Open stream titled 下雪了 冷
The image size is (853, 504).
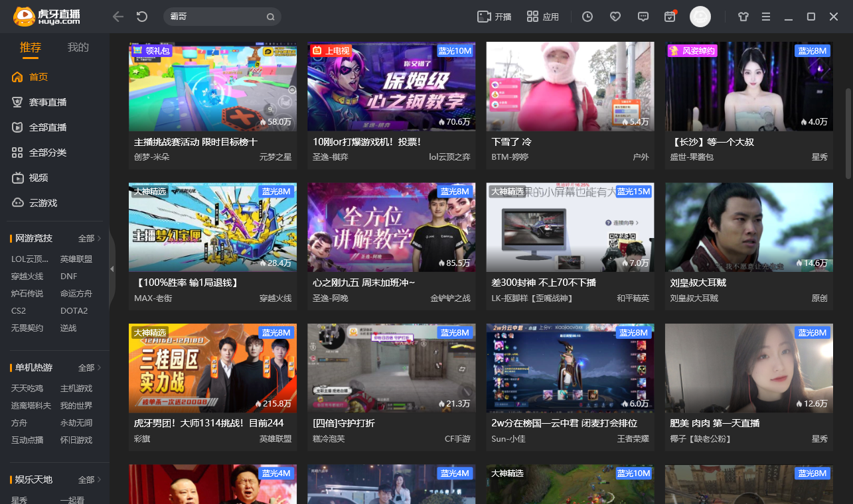[511, 142]
